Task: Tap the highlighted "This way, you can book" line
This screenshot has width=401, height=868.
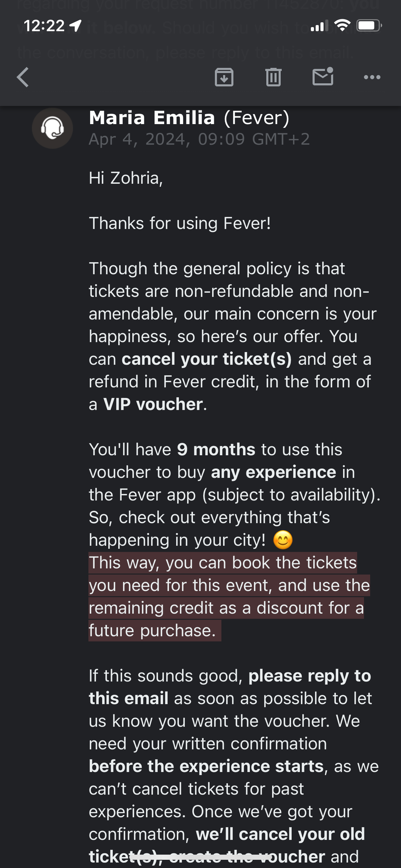Action: (x=223, y=563)
